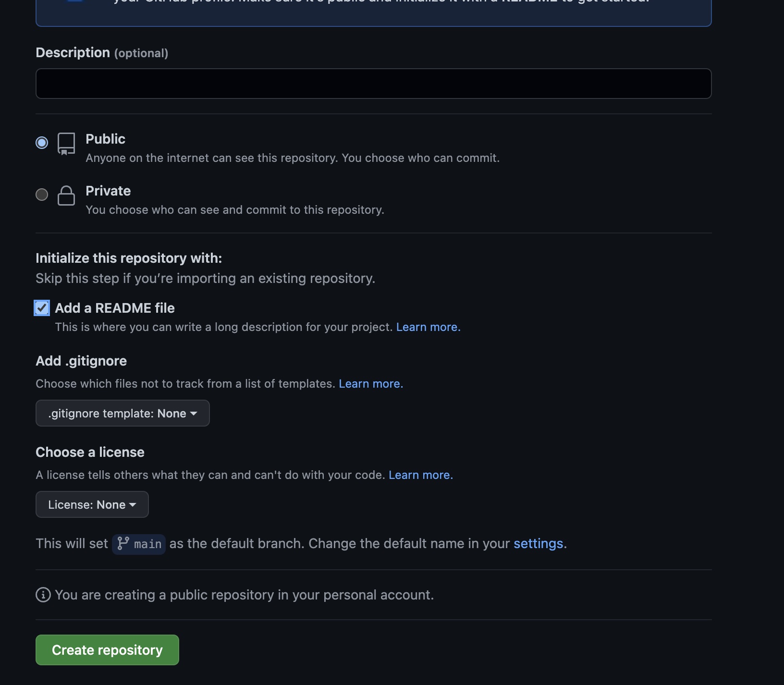Click the info circle icon near the bottom
Viewport: 784px width, 685px height.
pos(43,595)
